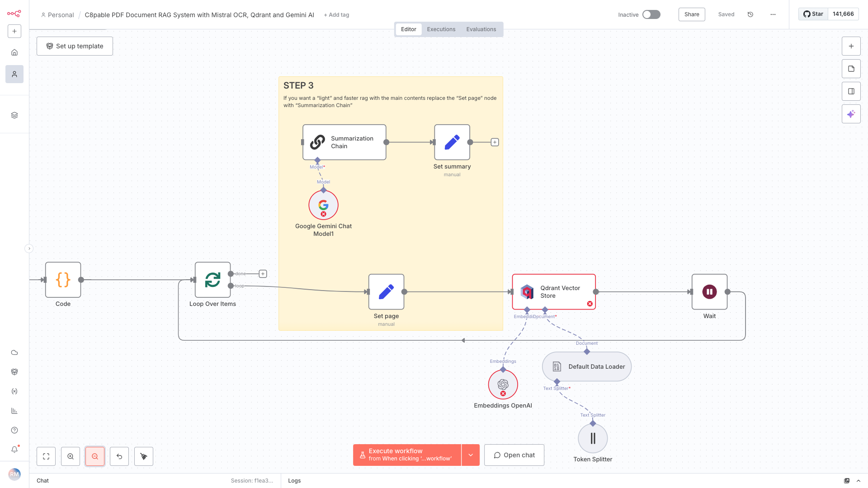Open the AI assistant sparkle icon
This screenshot has width=868, height=488.
851,114
